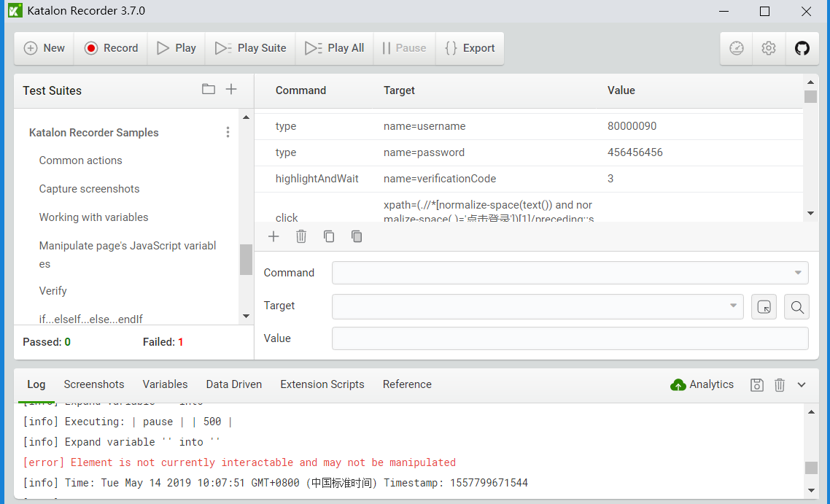Select the highlightAndWait command row
Screen dimensions: 830x504
[528, 179]
